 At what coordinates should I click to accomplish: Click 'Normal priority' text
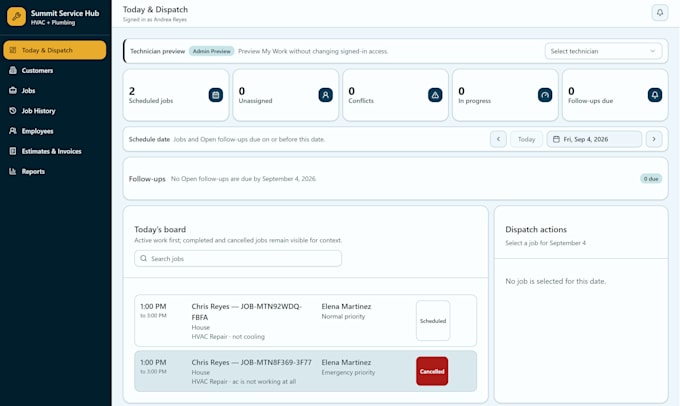pyautogui.click(x=343, y=317)
